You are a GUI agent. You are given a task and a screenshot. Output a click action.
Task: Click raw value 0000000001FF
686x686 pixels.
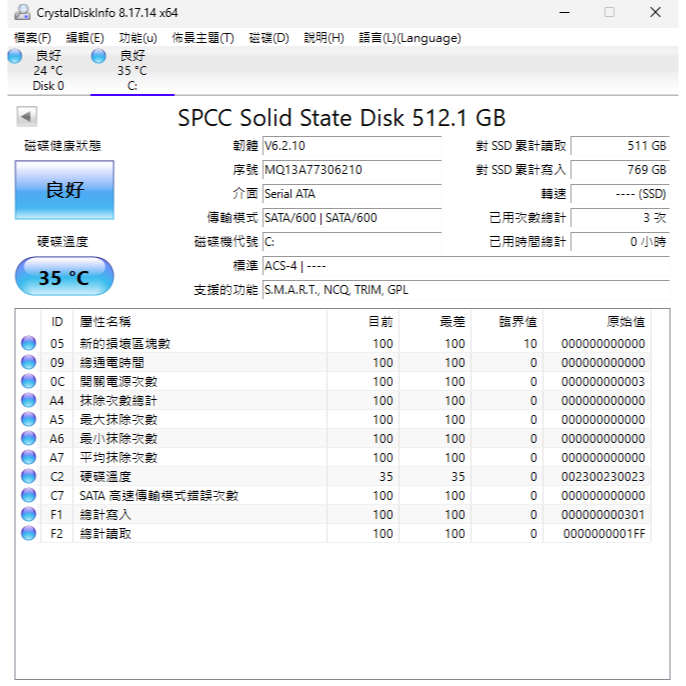604,534
